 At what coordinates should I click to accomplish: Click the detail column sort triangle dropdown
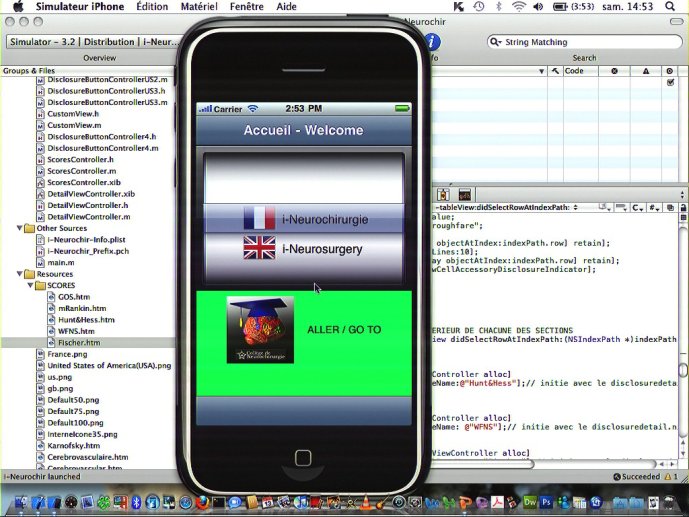[x=541, y=71]
